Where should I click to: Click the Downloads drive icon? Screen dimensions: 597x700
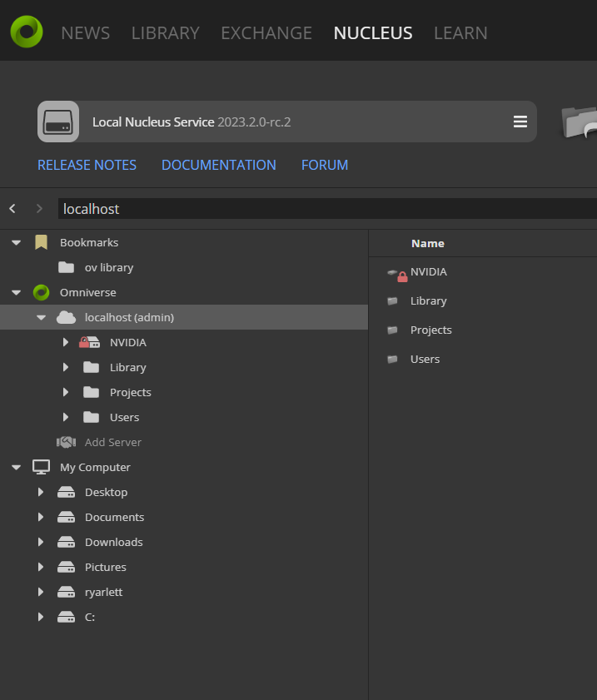[x=66, y=543]
